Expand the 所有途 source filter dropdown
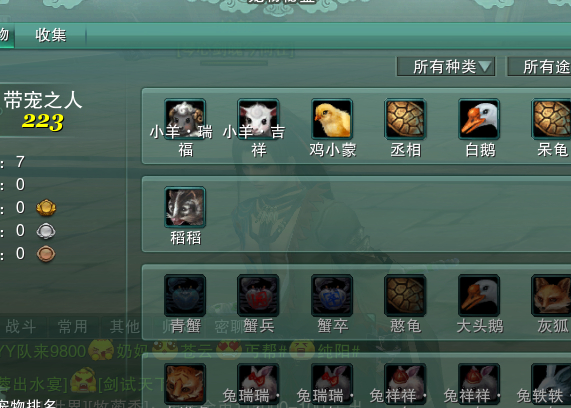The height and width of the screenshot is (408, 571). 539,67
